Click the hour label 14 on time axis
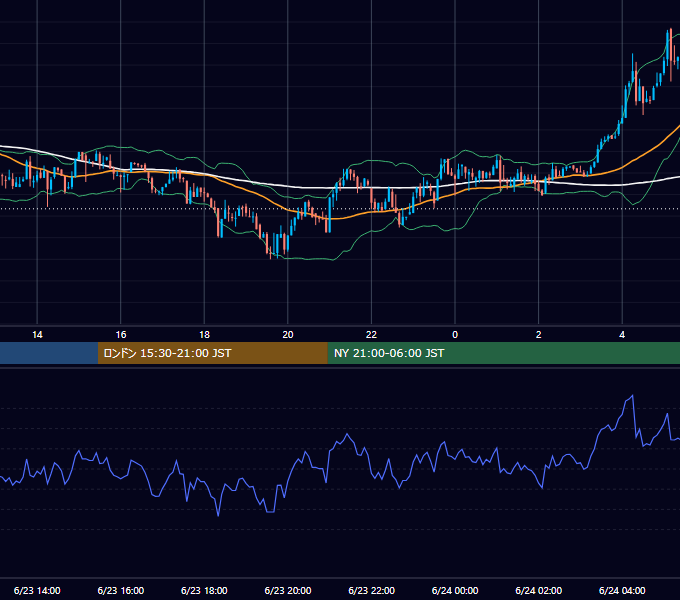 point(37,335)
